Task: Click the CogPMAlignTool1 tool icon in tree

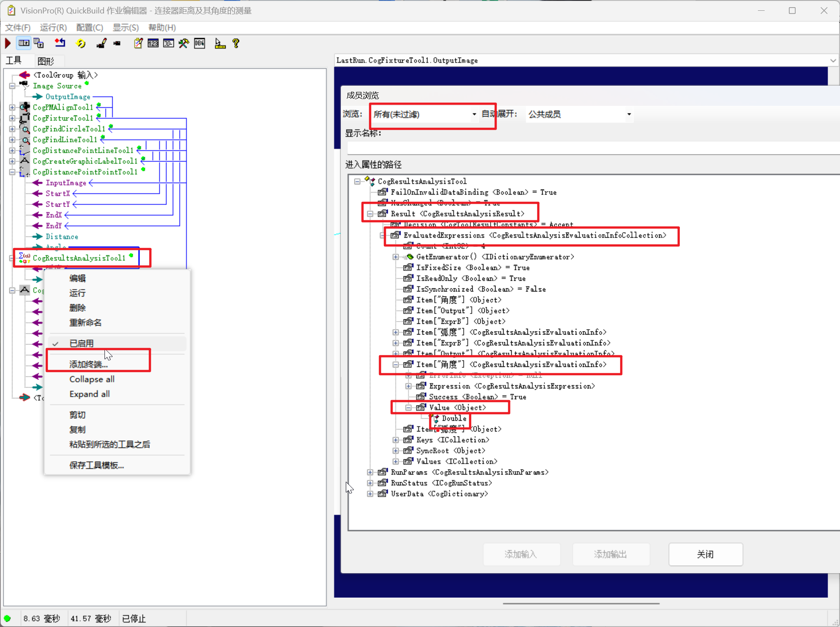Action: tap(25, 107)
